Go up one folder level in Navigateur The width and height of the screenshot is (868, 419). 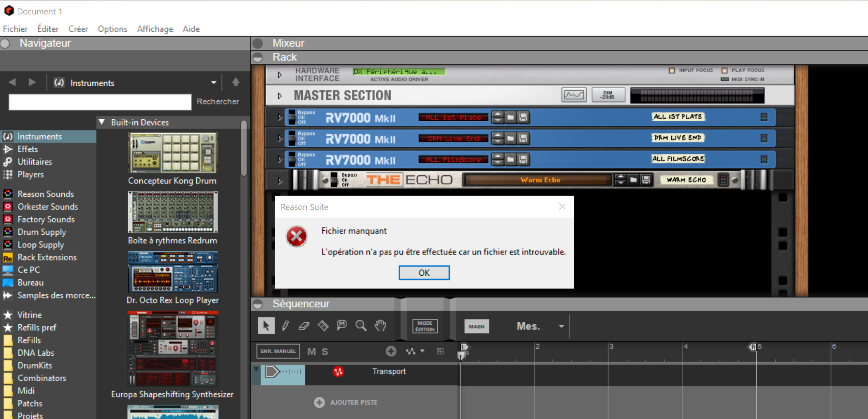tap(236, 82)
